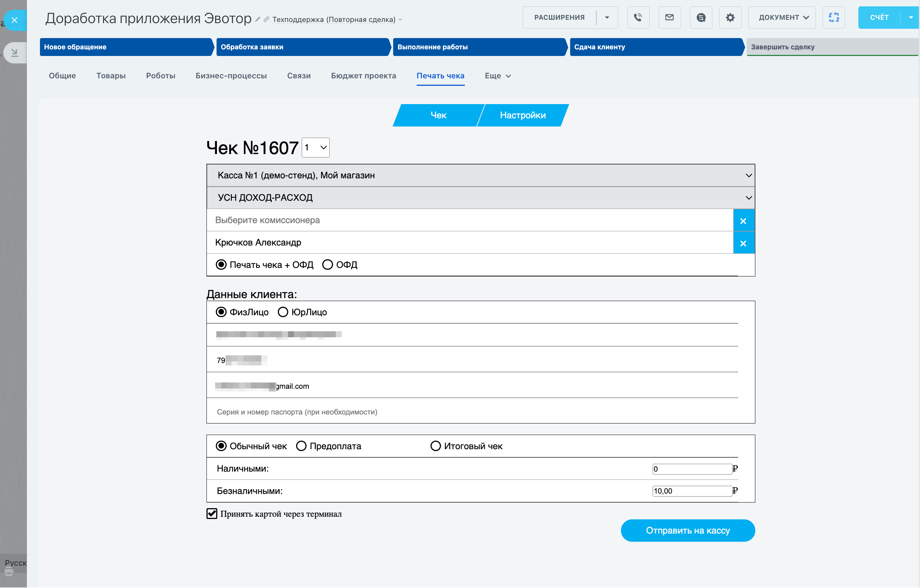Image resolution: width=920 pixels, height=588 pixels.
Task: Choose the ЮрЛицо radio button
Action: tap(283, 312)
